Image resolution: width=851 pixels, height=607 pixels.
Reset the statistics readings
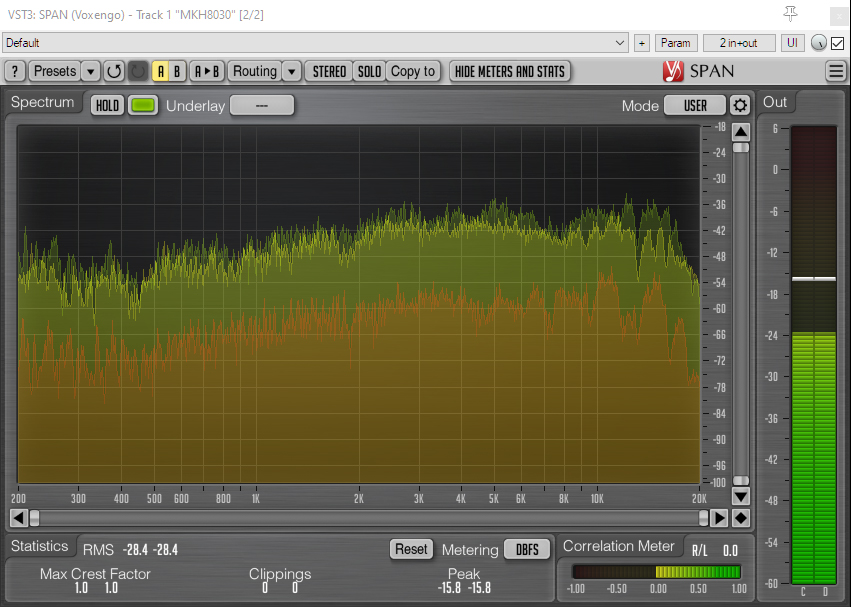tap(411, 549)
